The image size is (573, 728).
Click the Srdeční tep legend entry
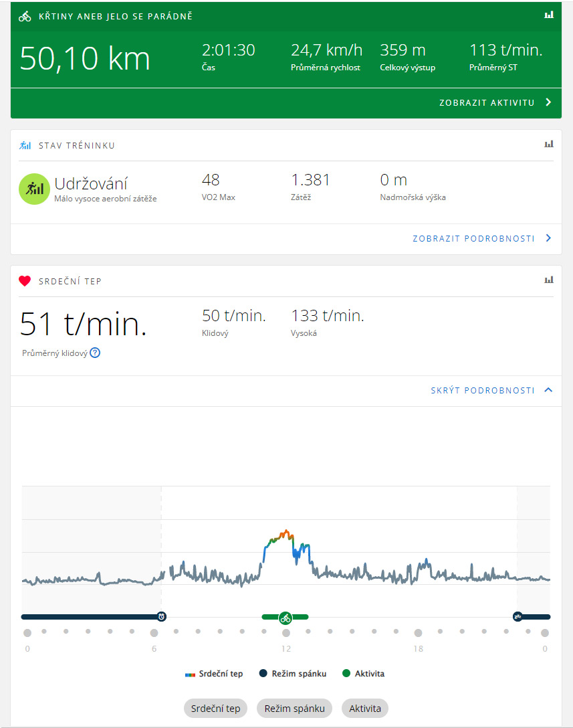point(214,674)
